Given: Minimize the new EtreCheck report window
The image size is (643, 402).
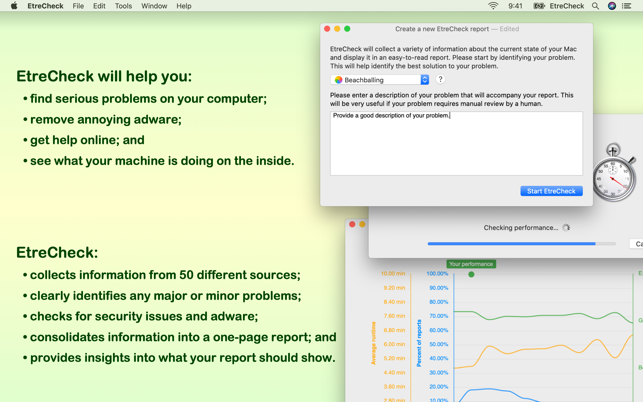Looking at the screenshot, I should 337,29.
